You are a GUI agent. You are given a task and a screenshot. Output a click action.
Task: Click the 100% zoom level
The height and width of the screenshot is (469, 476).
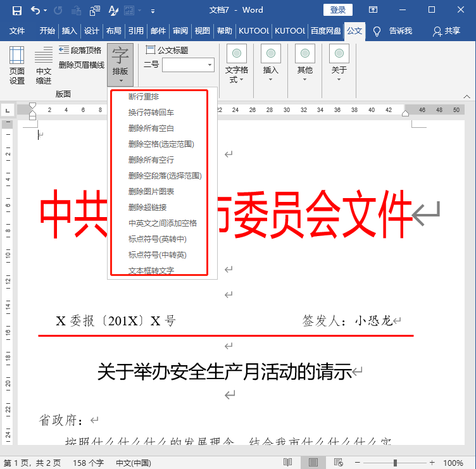point(453,463)
